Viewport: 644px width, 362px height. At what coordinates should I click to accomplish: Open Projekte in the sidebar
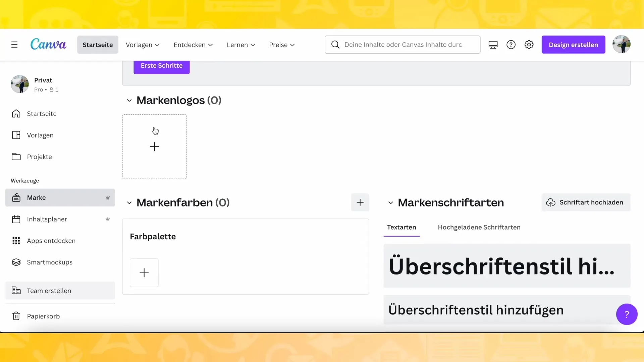[x=60, y=157]
